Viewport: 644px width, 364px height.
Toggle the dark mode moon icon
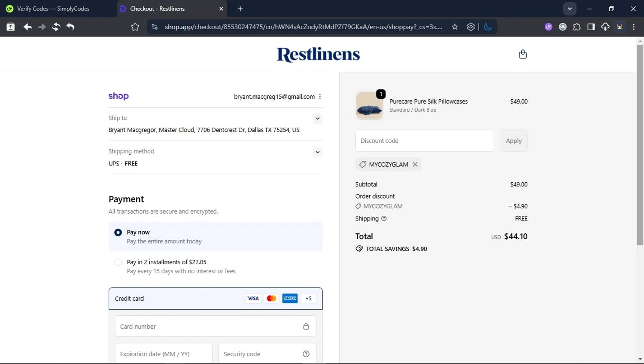point(488,27)
